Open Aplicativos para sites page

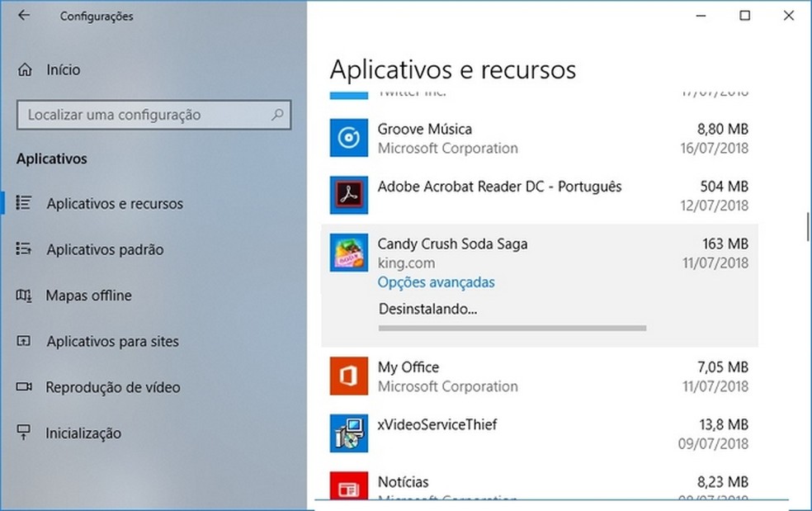click(112, 342)
